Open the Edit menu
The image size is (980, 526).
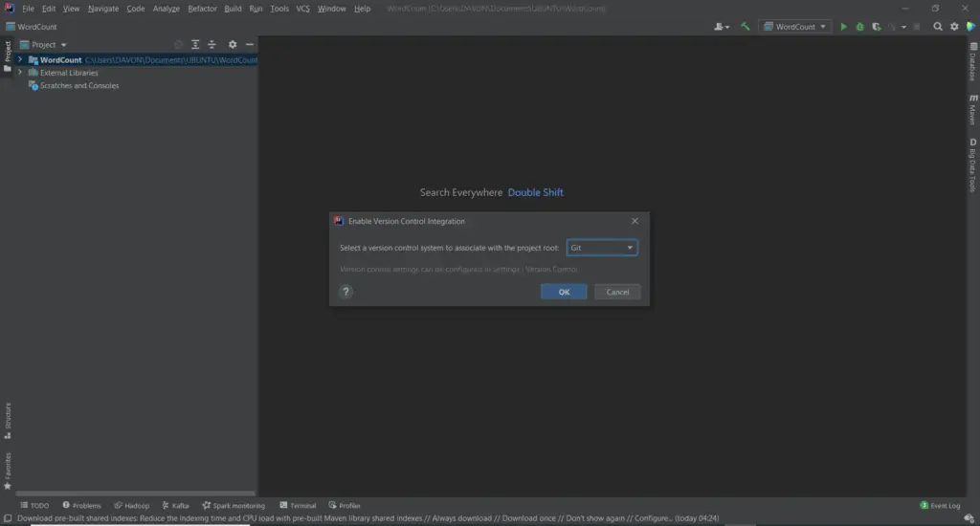49,9
